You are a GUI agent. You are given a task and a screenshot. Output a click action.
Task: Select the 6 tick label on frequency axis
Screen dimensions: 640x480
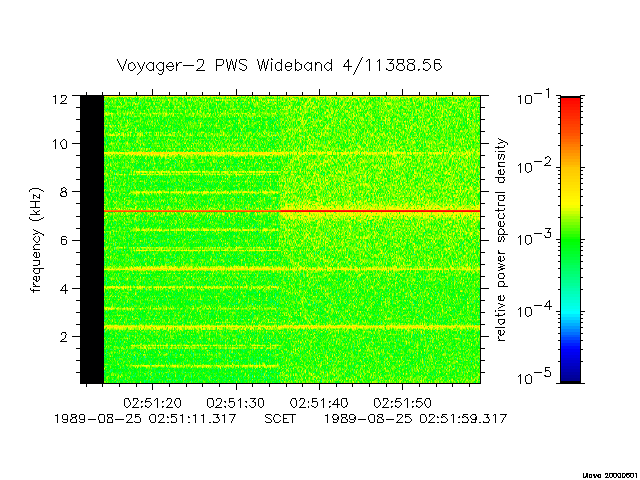pos(64,240)
